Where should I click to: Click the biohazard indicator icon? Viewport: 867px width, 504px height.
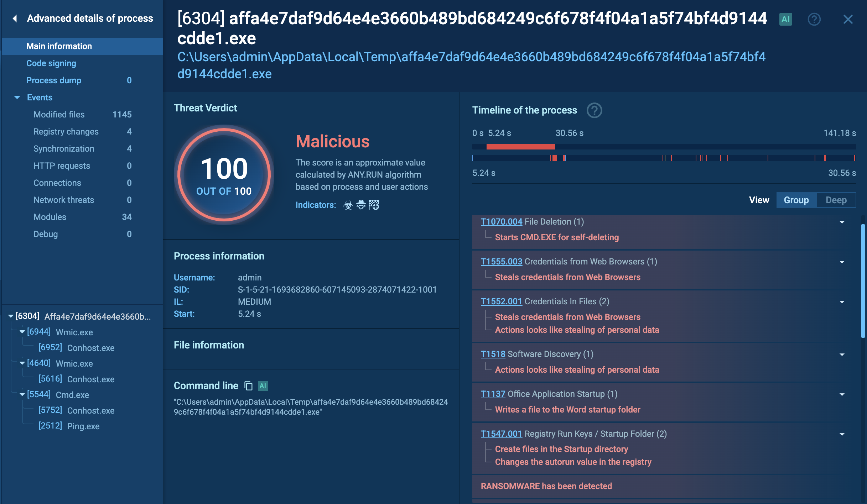tap(348, 205)
